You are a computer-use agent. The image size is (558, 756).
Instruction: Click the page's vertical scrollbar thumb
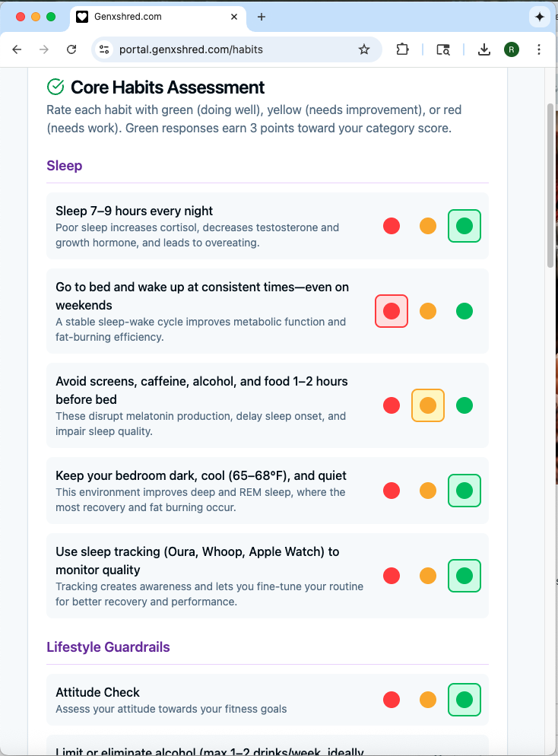[x=550, y=186]
